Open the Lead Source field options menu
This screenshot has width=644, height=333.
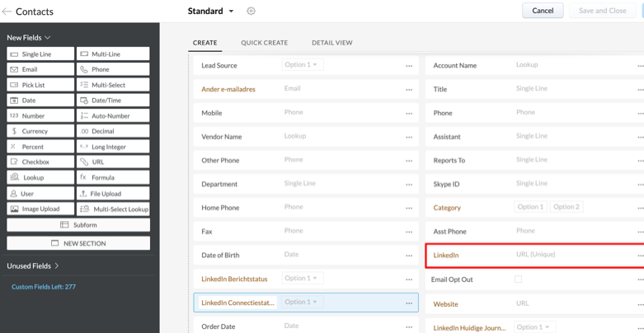[409, 66]
